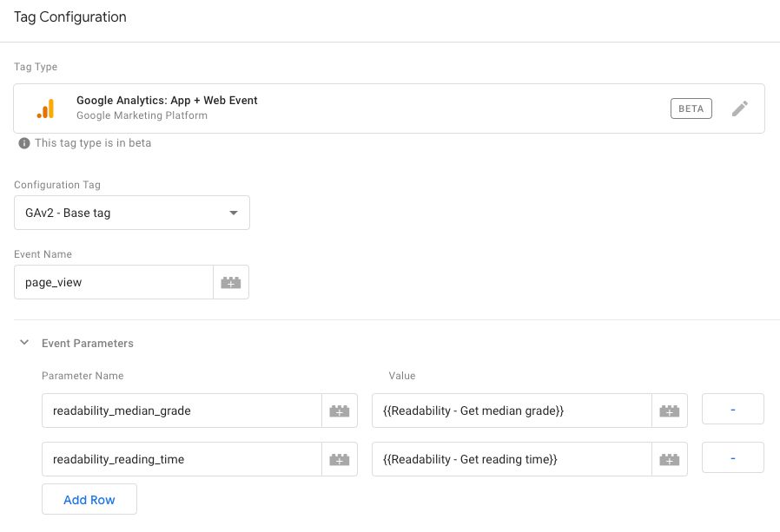780x532 pixels.
Task: Edit the readability_median_grade name field
Action: (x=182, y=410)
